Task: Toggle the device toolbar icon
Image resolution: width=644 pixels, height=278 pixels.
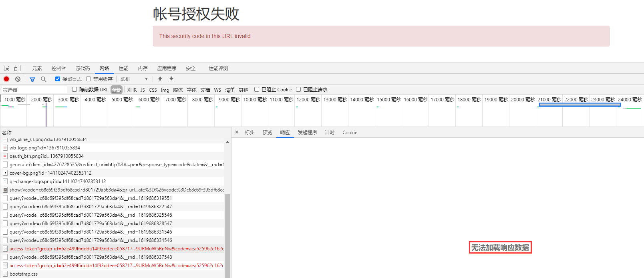Action: [x=17, y=68]
